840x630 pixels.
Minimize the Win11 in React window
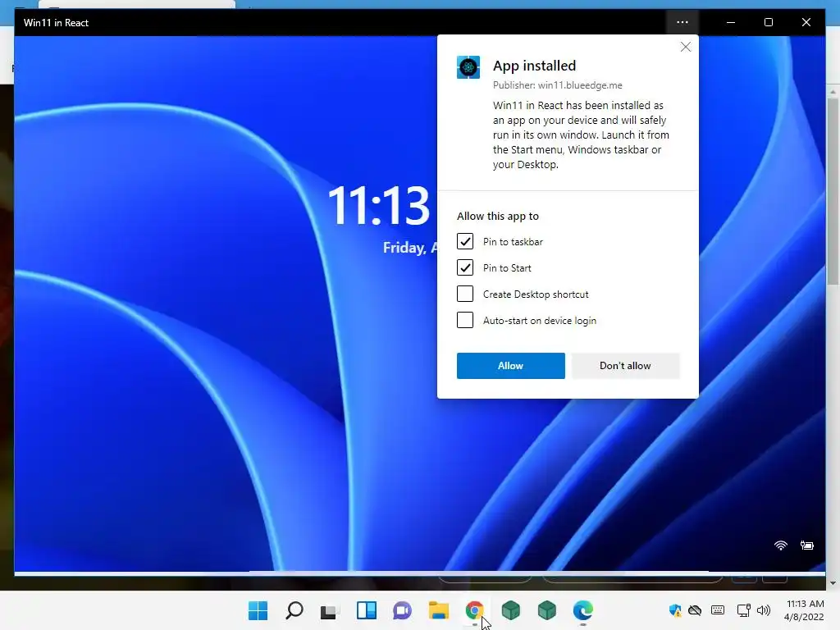pos(731,22)
